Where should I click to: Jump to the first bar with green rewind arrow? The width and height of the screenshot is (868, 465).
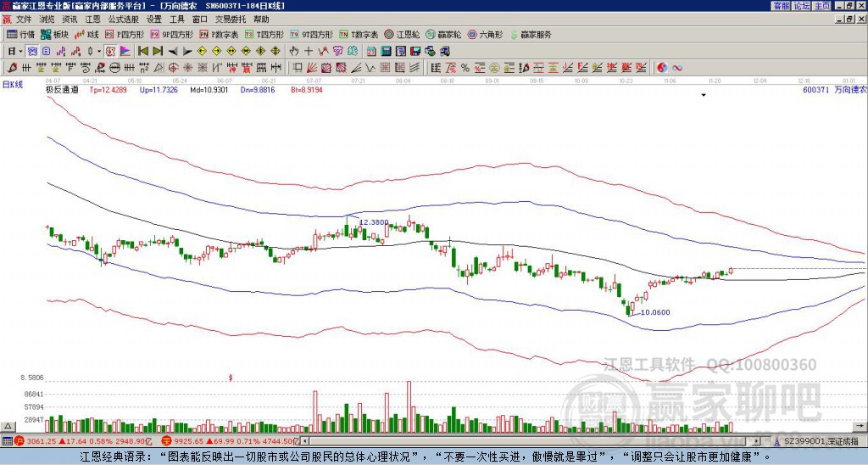click(x=142, y=52)
